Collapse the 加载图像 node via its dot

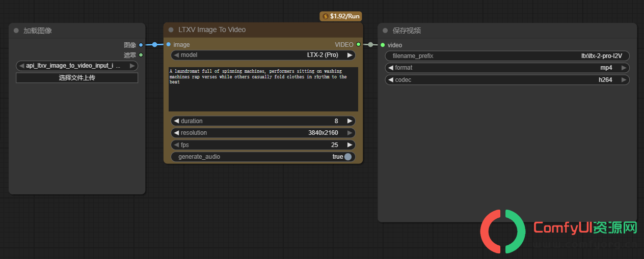point(16,31)
